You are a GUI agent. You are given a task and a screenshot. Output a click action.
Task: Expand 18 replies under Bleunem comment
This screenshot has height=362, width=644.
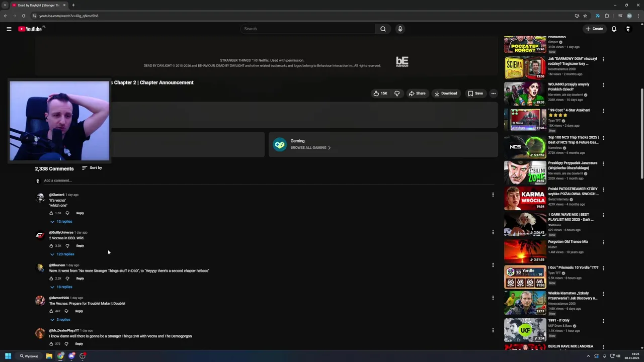(x=61, y=287)
